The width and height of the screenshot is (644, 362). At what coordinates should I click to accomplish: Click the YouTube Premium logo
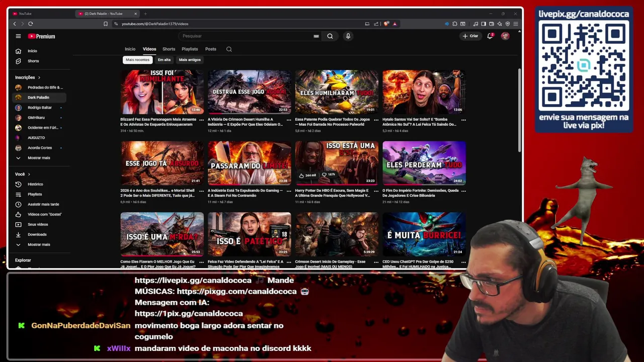(41, 36)
